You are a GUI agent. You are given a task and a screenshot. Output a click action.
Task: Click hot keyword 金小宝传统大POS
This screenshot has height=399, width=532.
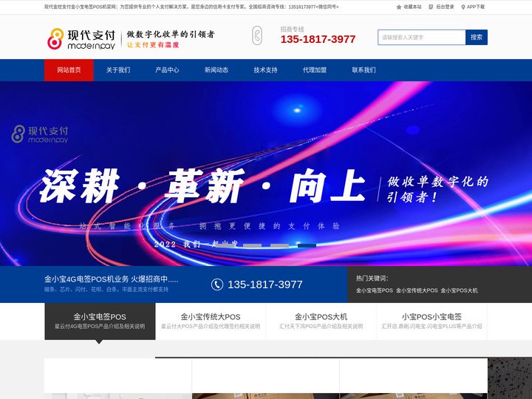(x=417, y=290)
